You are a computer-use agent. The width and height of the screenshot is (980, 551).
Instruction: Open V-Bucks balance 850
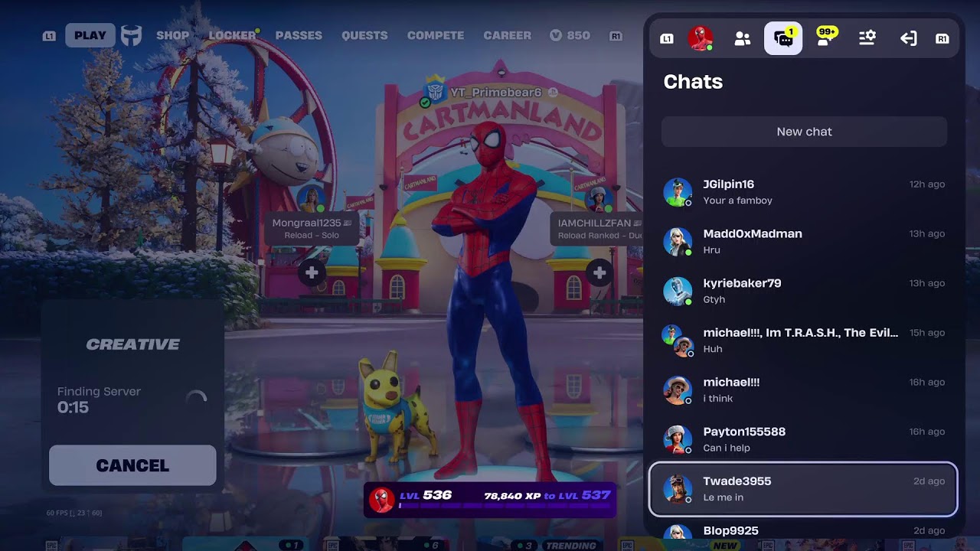570,35
